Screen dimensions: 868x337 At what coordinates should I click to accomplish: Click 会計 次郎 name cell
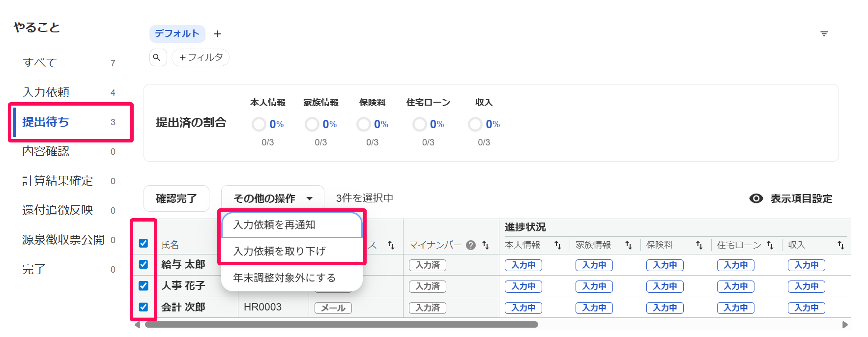tap(183, 307)
